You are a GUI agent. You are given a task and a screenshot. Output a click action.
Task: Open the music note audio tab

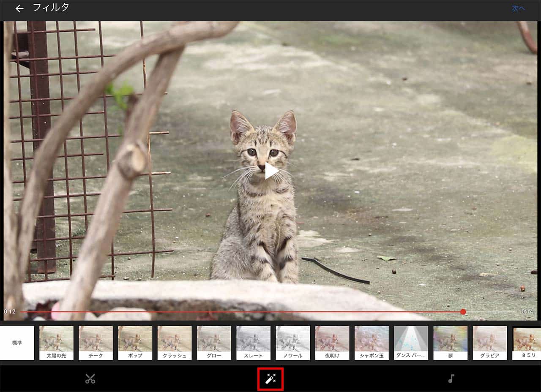coord(451,378)
